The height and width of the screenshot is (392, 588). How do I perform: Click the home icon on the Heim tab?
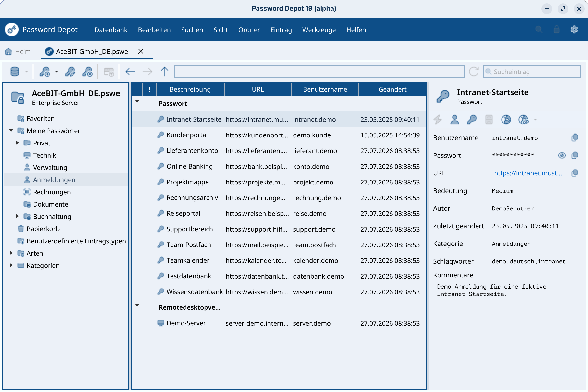coord(8,51)
